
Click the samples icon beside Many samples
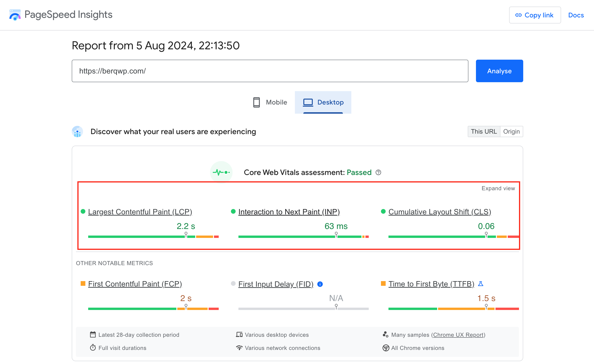click(x=385, y=335)
